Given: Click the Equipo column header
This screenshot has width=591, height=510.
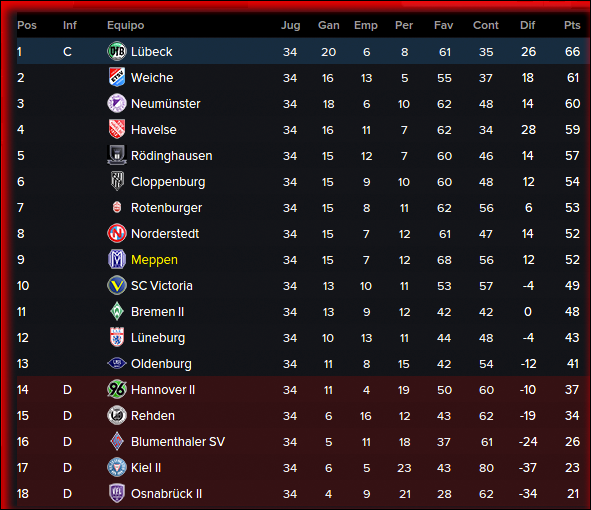Looking at the screenshot, I should (126, 25).
